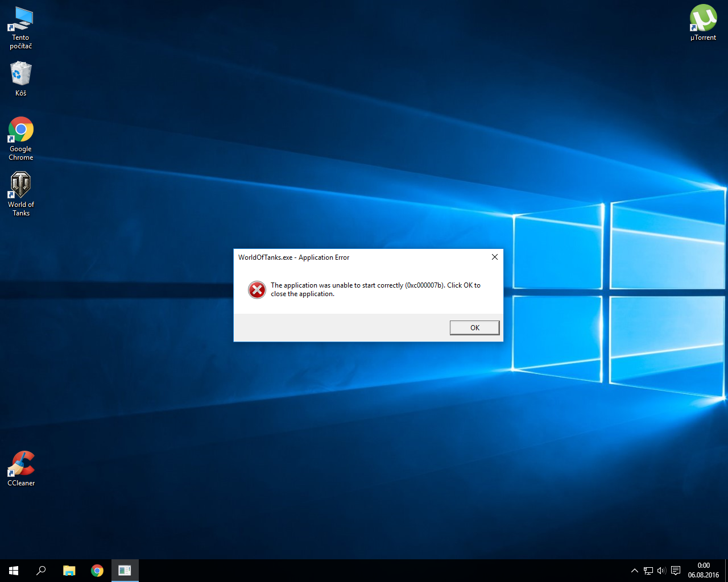The width and height of the screenshot is (728, 582).
Task: Click the taskbar clock and date
Action: coord(703,570)
